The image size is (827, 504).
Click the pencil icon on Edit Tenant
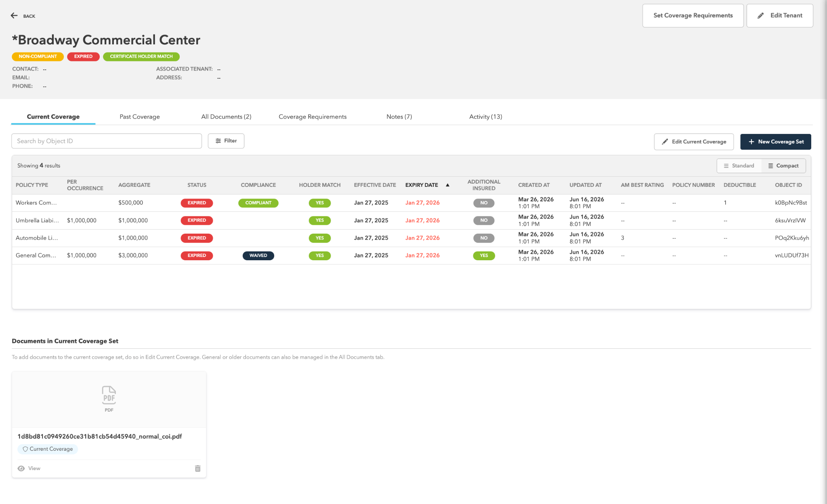pos(760,16)
